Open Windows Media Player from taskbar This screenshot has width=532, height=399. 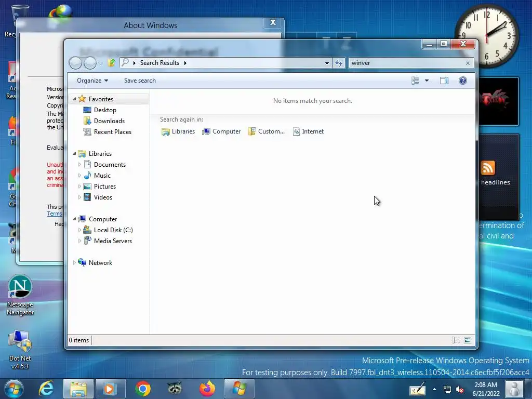click(110, 389)
